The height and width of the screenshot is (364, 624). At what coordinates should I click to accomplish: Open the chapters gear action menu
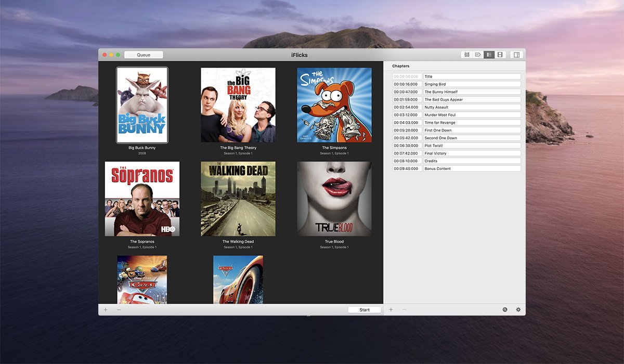coord(518,310)
